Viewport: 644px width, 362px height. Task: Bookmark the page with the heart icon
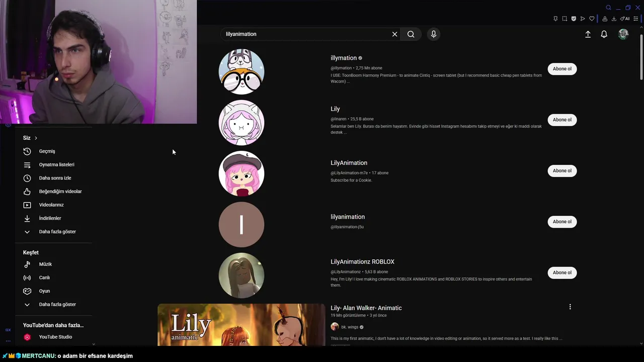(592, 19)
